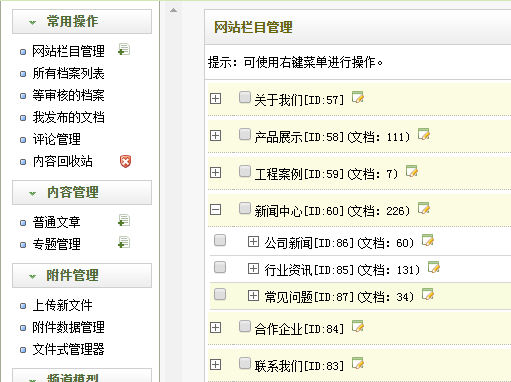Click the scrollbar up arrow
The height and width of the screenshot is (382, 511).
point(173,10)
